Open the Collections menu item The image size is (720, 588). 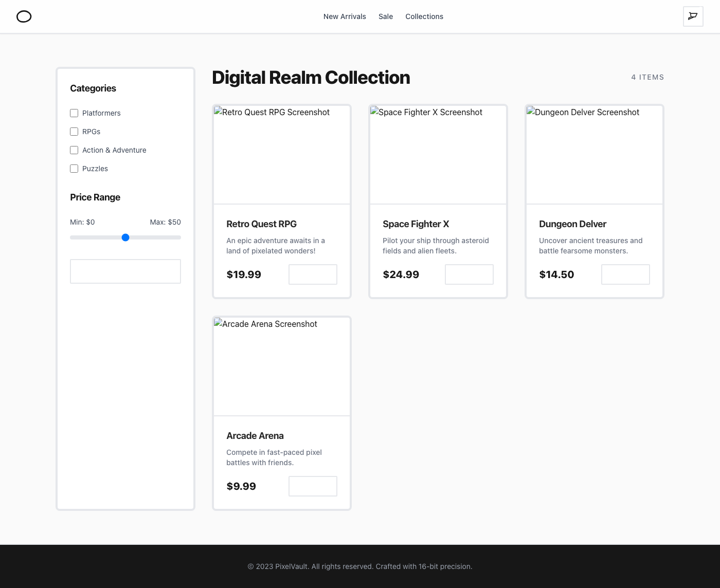click(x=424, y=16)
